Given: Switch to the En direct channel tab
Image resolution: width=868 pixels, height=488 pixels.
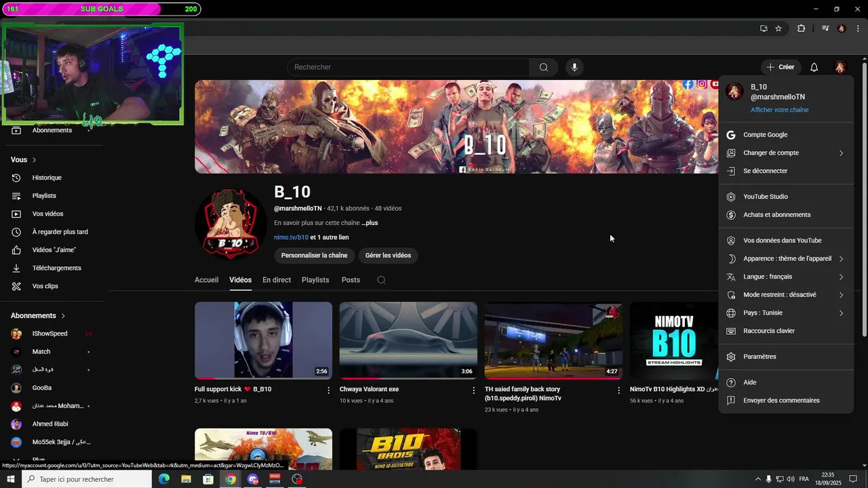Looking at the screenshot, I should (277, 280).
